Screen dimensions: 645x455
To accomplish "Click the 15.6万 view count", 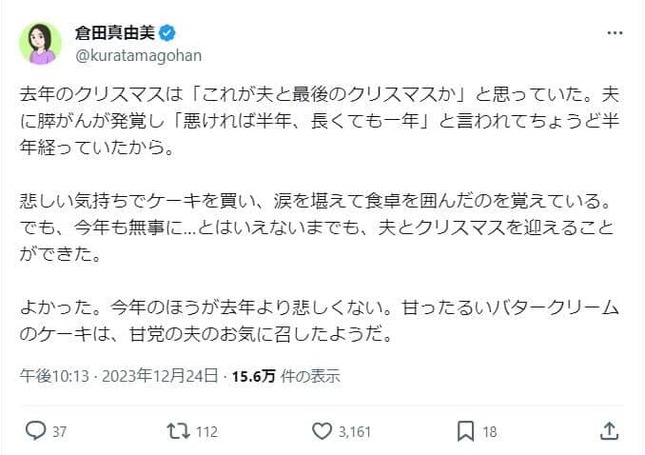I will (254, 377).
